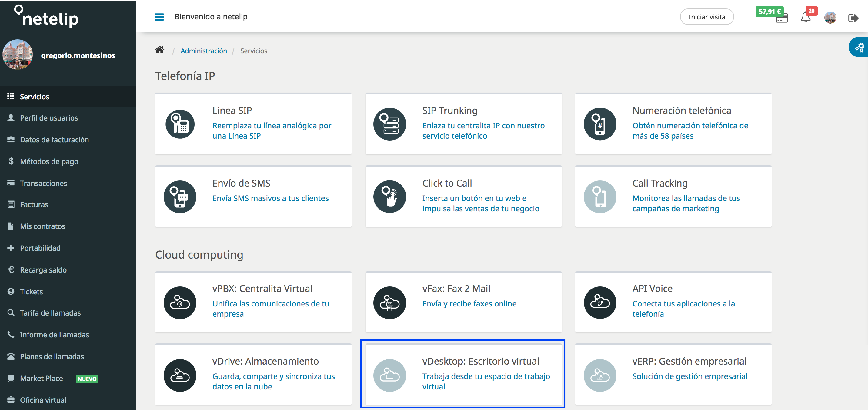The width and height of the screenshot is (868, 410).
Task: Open 'Envía y recibe faxes online' link
Action: pyautogui.click(x=469, y=304)
